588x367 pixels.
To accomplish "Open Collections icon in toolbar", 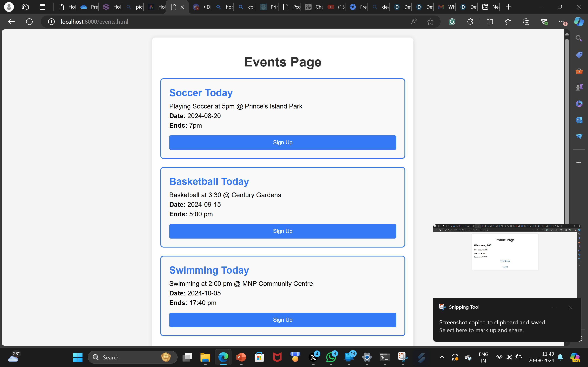I will (x=526, y=22).
